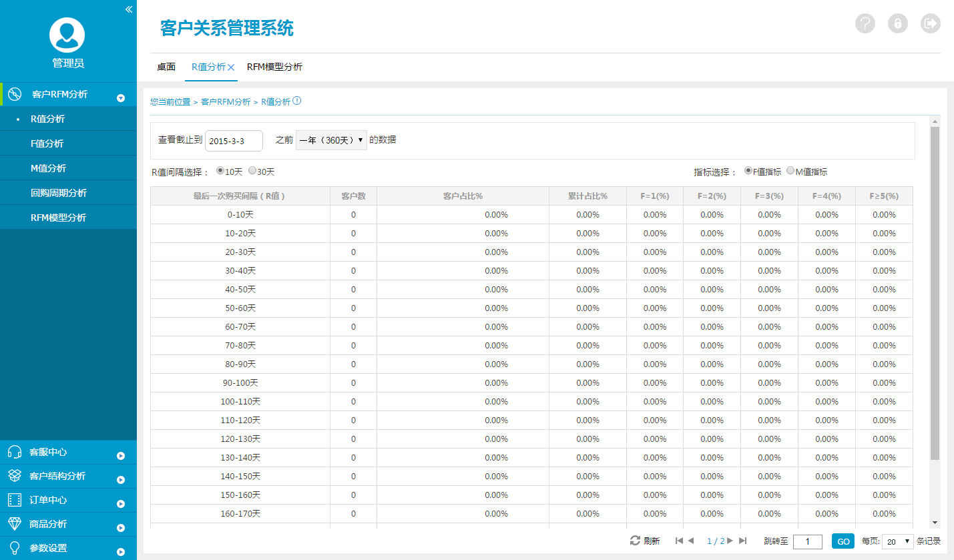Open the 回购周期分析 menu item
This screenshot has width=954, height=560.
[x=59, y=193]
